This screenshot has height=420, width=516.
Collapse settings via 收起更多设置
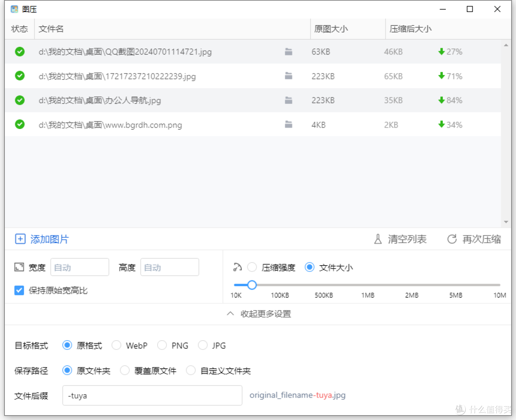(x=258, y=314)
